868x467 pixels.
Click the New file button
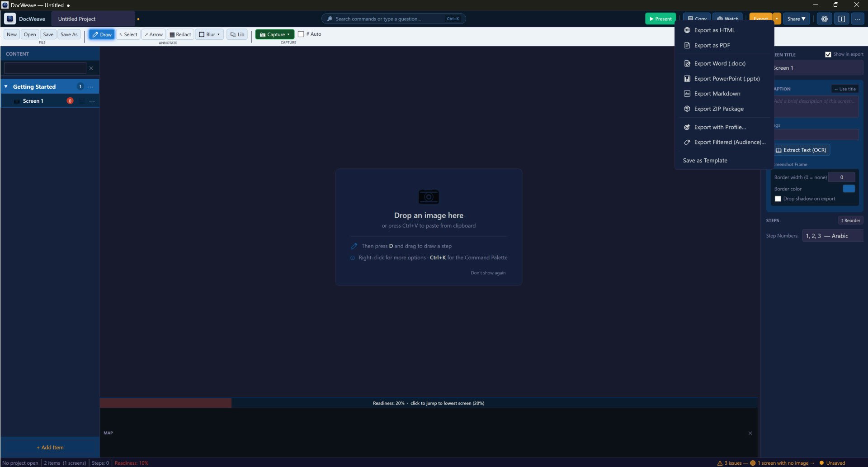click(12, 34)
